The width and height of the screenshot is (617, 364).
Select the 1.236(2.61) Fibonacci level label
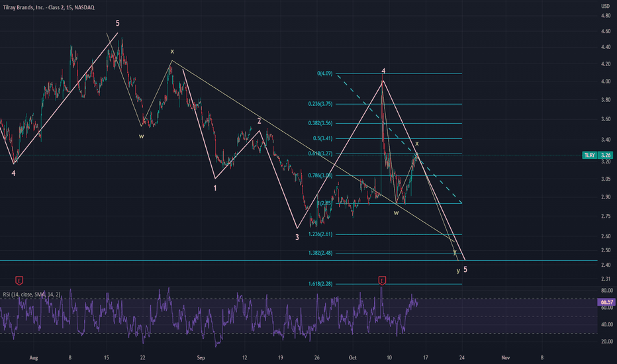click(320, 234)
